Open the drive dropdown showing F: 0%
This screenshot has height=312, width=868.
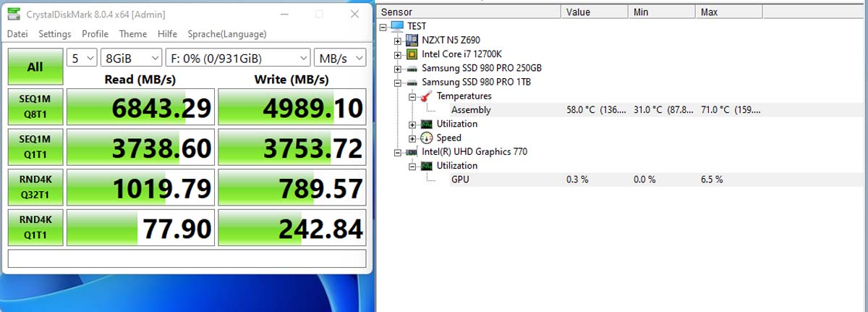coord(237,58)
